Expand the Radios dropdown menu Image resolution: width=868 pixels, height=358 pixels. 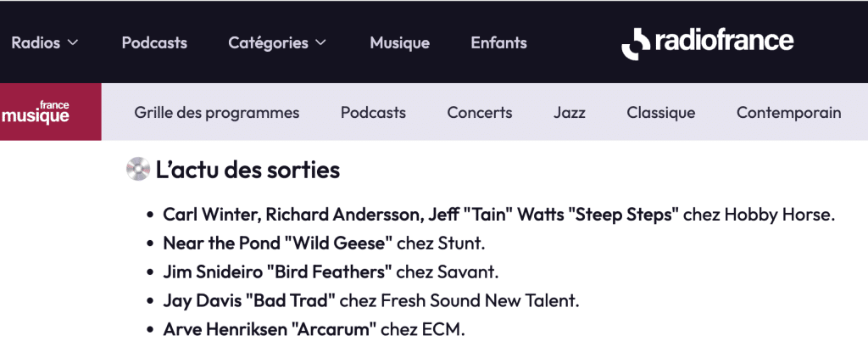[x=44, y=42]
